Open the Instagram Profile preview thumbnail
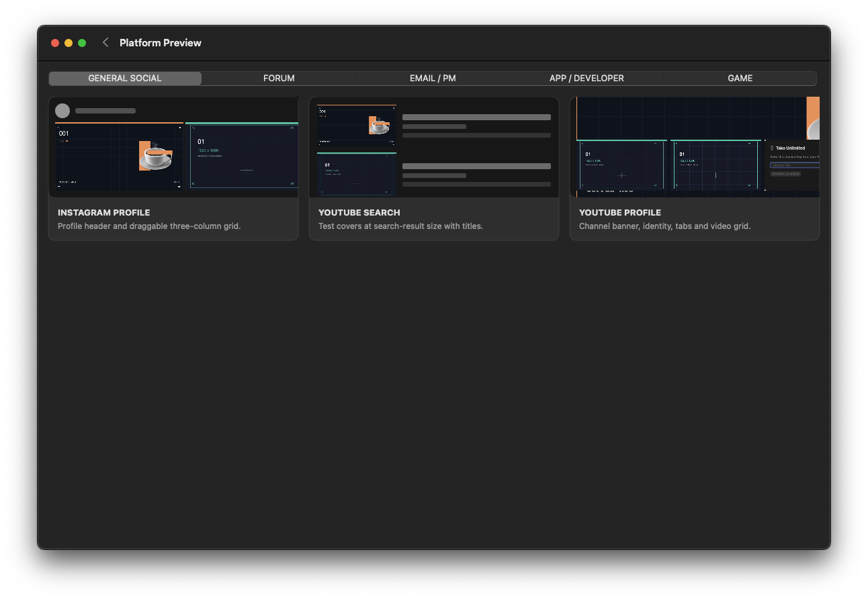The height and width of the screenshot is (599, 868). pyautogui.click(x=173, y=147)
